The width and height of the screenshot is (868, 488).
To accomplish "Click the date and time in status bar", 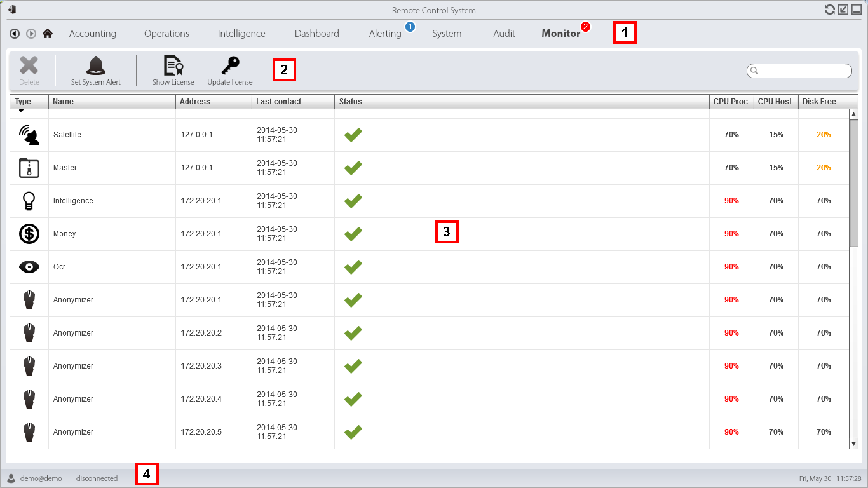I will pos(830,478).
